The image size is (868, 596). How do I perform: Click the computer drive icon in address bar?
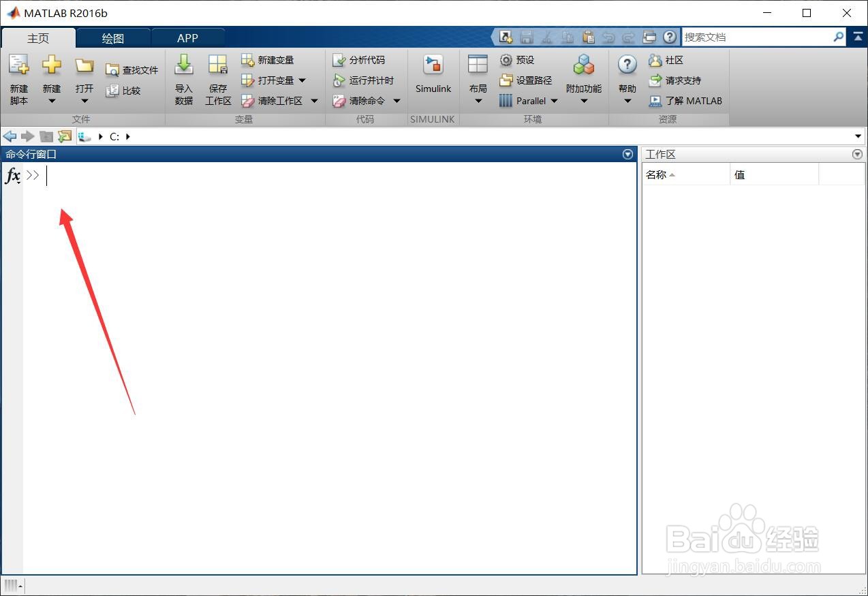click(84, 136)
